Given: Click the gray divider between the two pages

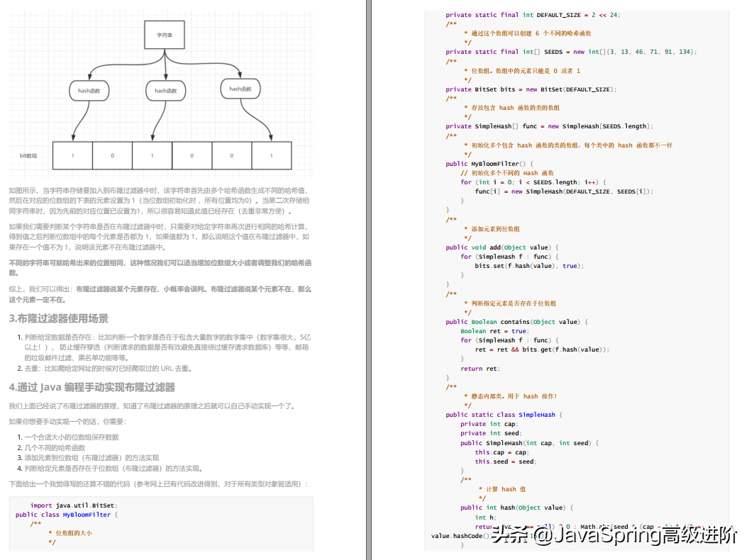Looking at the screenshot, I should (367, 284).
